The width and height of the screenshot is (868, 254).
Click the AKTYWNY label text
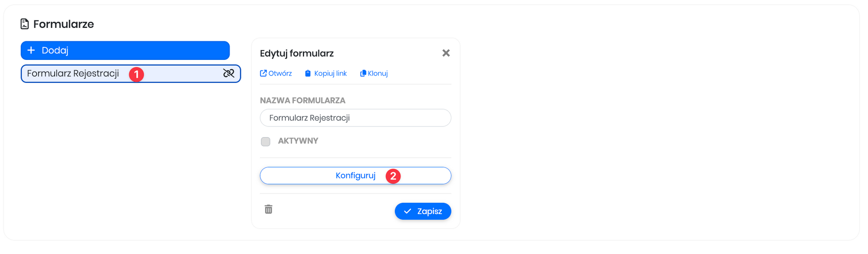(x=298, y=141)
